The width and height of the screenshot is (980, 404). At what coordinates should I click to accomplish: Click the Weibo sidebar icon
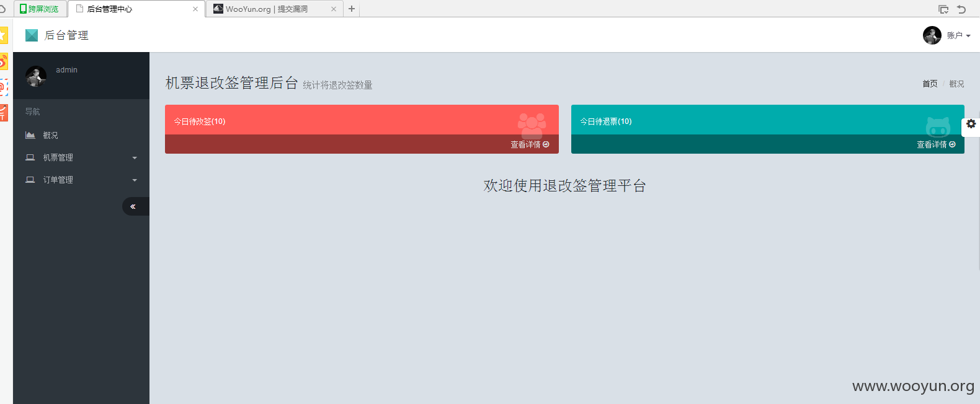point(4,61)
